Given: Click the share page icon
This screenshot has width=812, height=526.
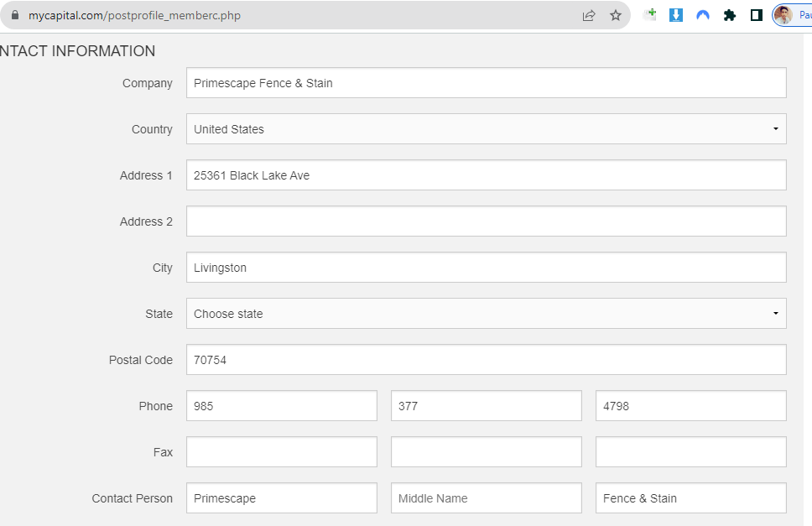Looking at the screenshot, I should [589, 15].
